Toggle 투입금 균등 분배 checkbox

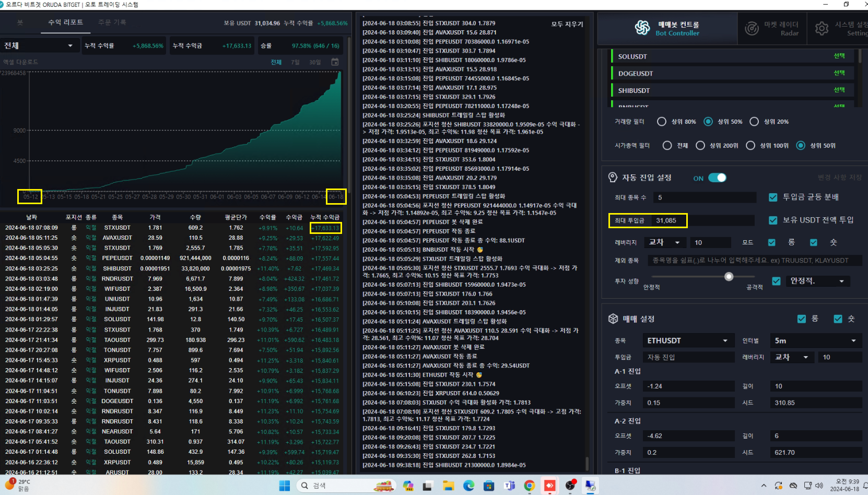pyautogui.click(x=773, y=197)
